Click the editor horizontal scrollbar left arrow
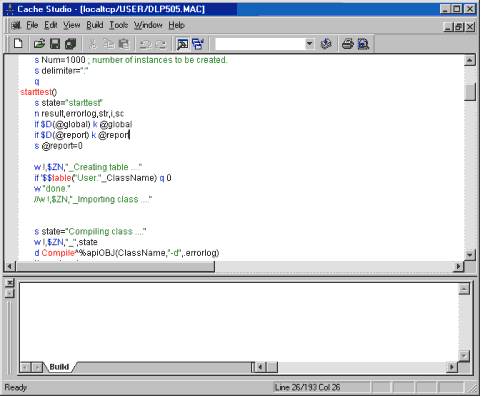This screenshot has height=397, width=481. [x=9, y=266]
